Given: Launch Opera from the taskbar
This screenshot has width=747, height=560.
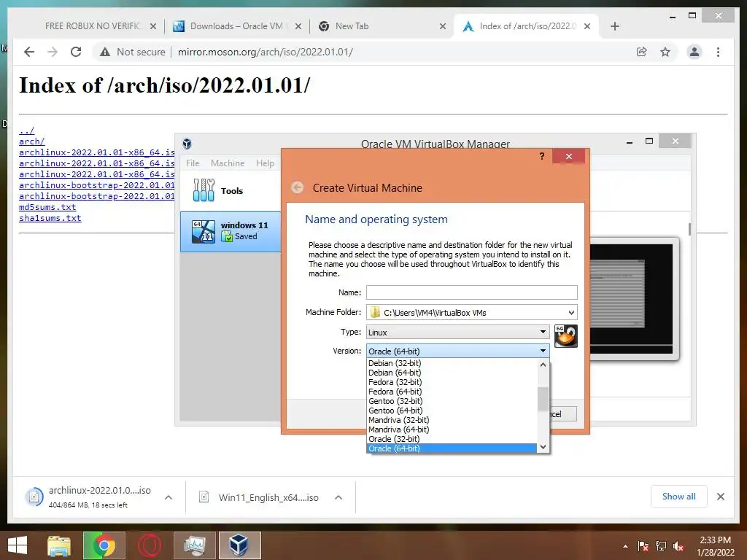Looking at the screenshot, I should tap(149, 545).
